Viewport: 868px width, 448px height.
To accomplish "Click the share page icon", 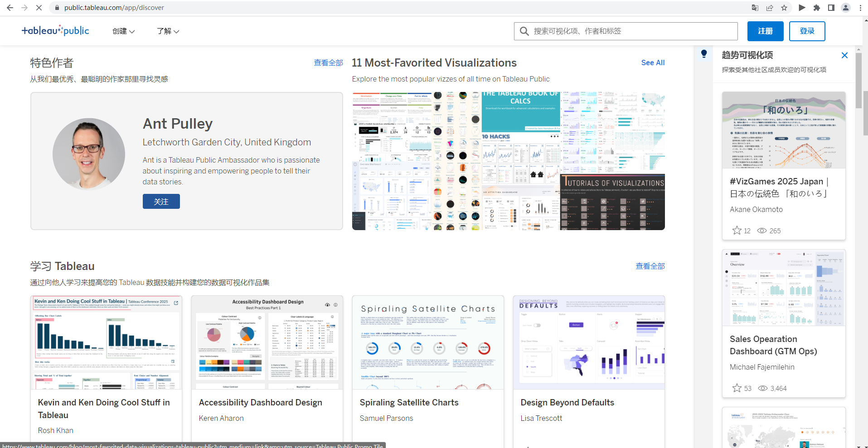I will tap(770, 8).
